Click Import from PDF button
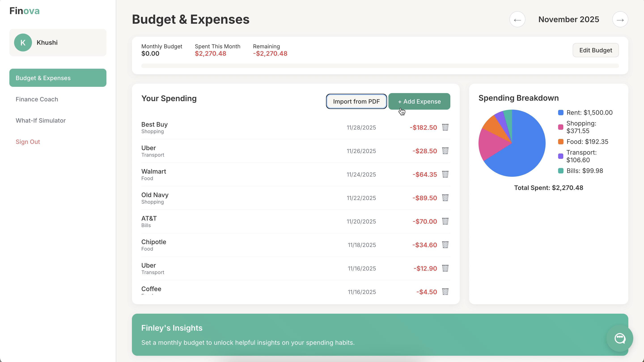 pyautogui.click(x=356, y=102)
